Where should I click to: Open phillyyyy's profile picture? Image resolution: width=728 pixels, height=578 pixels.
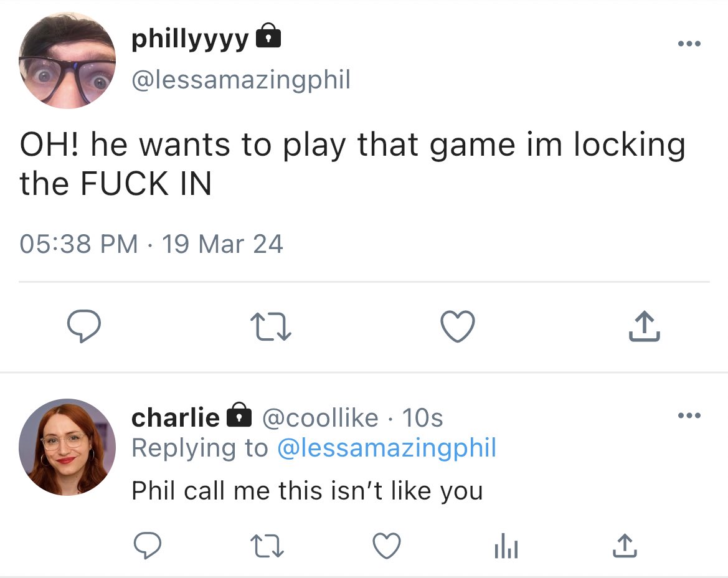(x=67, y=61)
